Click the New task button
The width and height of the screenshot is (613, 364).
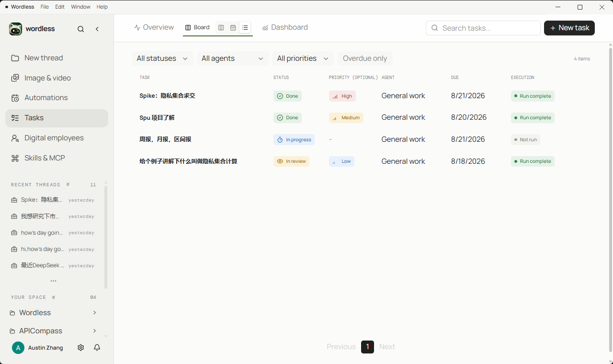point(569,28)
